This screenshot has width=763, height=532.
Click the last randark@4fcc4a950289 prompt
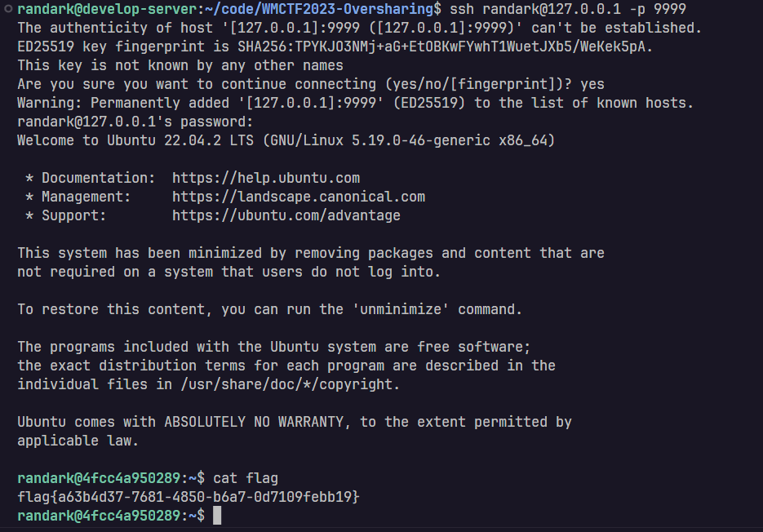tap(99, 516)
